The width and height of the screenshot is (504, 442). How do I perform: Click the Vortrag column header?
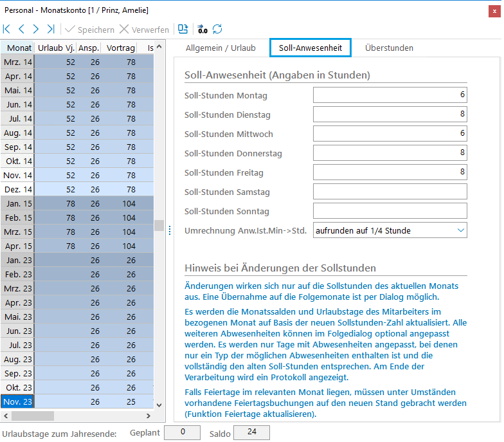[x=121, y=48]
